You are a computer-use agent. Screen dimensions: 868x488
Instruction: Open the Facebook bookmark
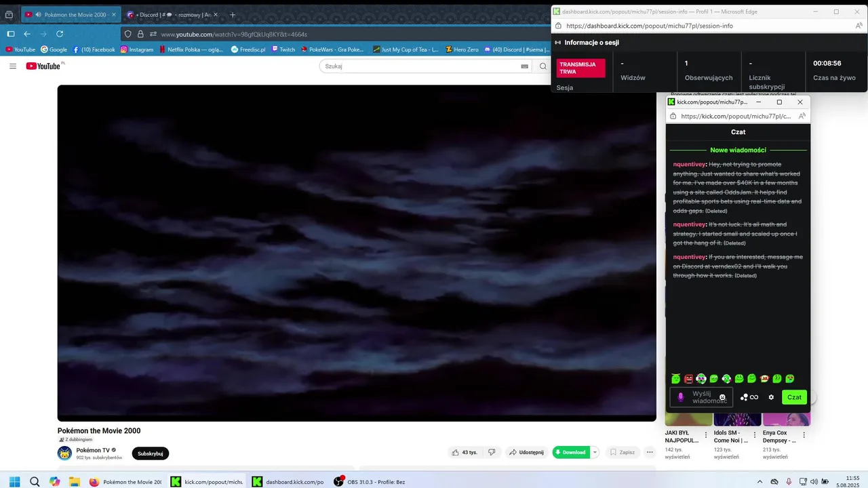click(x=94, y=49)
